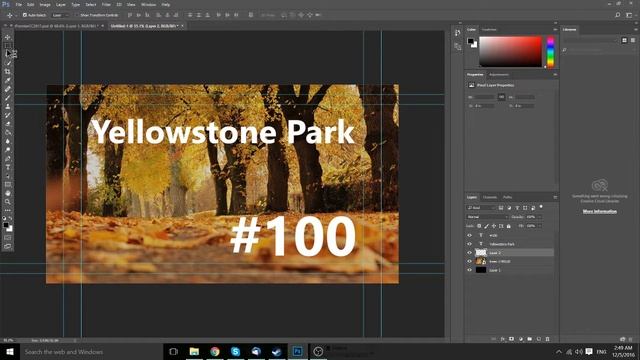Enable Show Transform Controls checkbox
This screenshot has height=360, width=640.
tap(77, 15)
